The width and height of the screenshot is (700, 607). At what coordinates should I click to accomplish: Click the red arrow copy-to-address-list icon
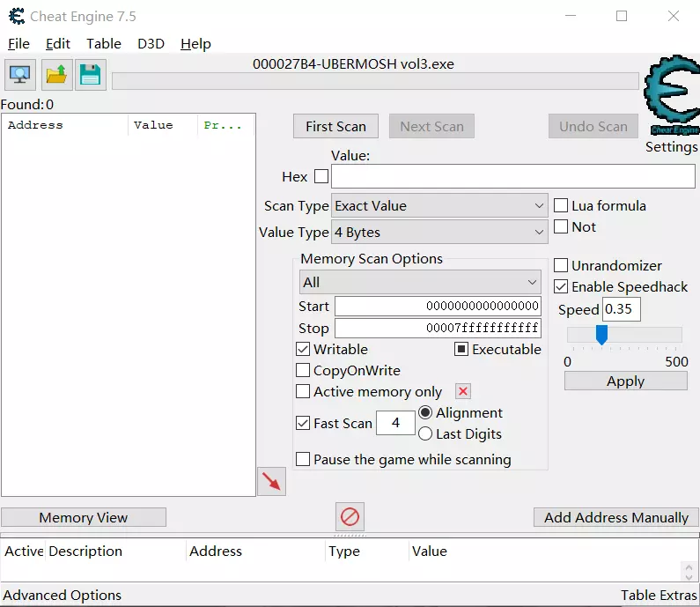(271, 482)
